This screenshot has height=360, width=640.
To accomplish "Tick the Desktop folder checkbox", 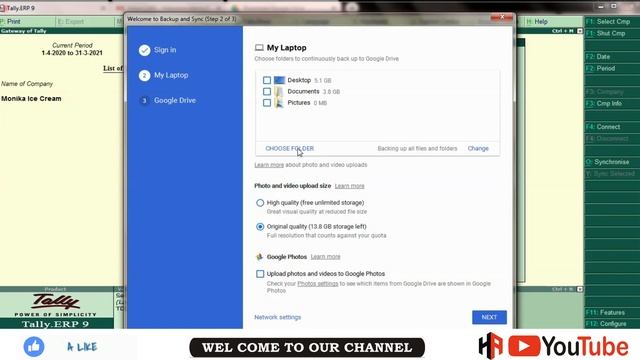I will tap(267, 80).
